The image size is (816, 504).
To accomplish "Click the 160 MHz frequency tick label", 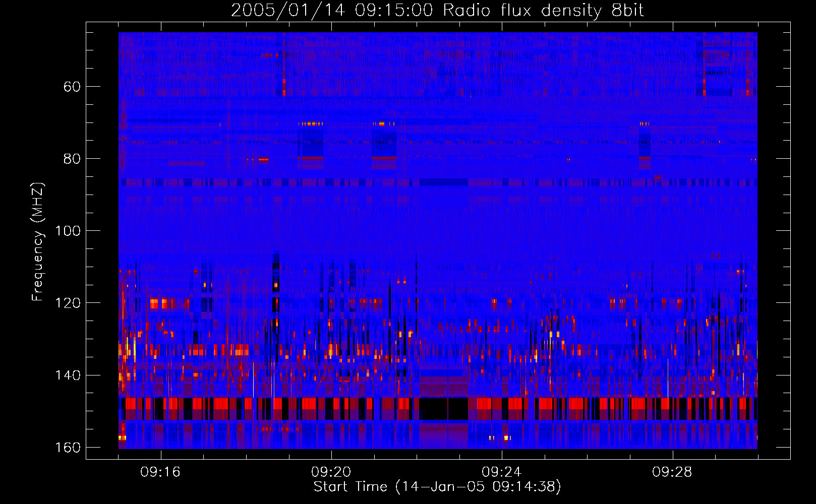I will [x=68, y=448].
